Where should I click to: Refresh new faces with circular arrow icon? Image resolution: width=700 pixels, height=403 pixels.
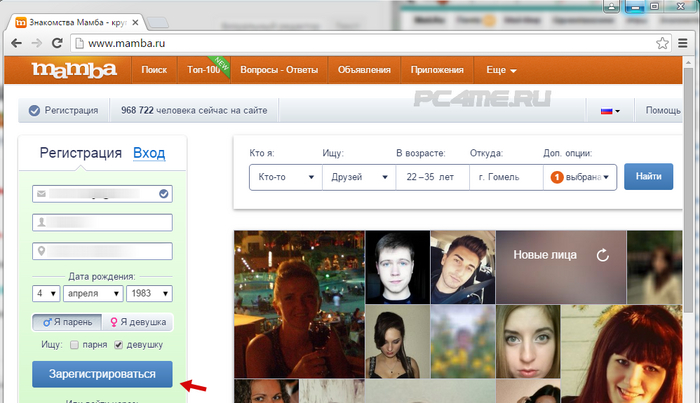tap(602, 255)
